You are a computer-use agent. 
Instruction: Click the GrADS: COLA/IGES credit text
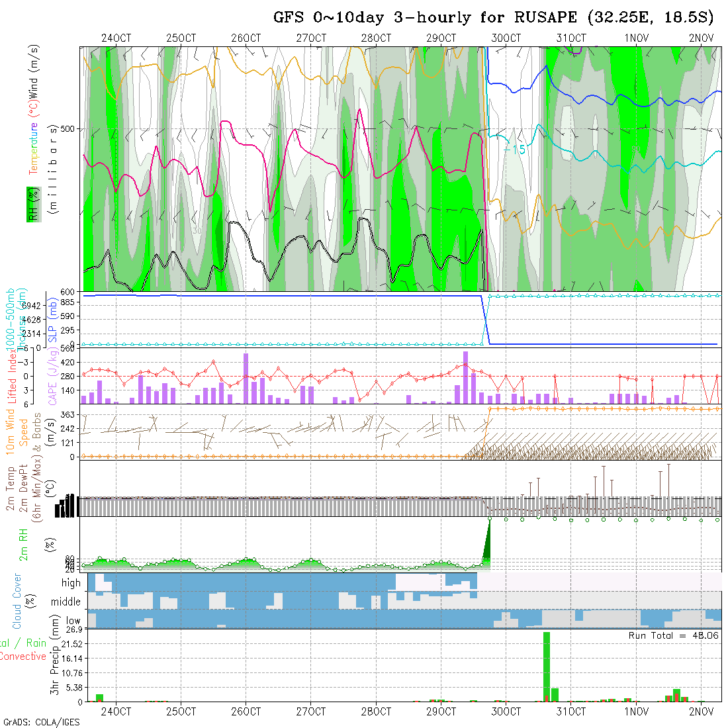pos(41,722)
